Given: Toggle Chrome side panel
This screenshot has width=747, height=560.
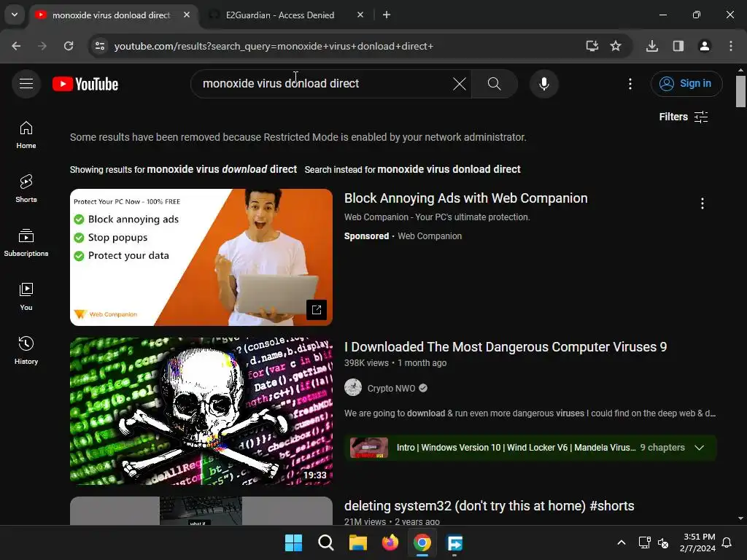Looking at the screenshot, I should pos(678,46).
